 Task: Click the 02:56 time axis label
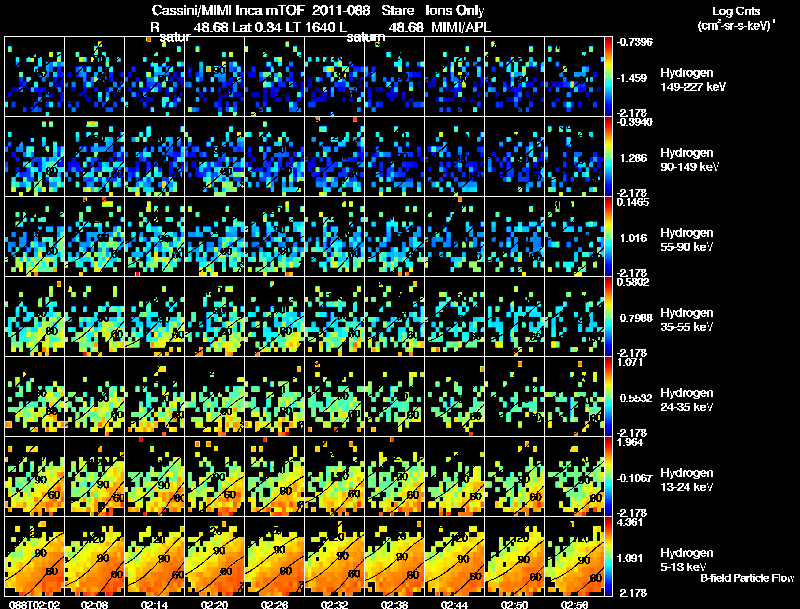tap(574, 604)
